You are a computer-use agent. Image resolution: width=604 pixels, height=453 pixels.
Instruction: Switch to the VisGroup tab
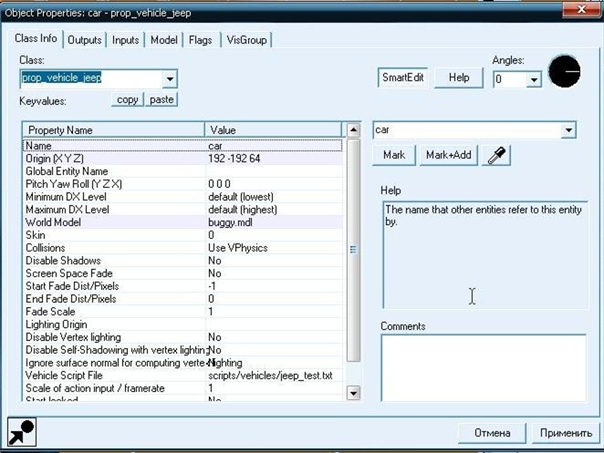click(x=247, y=40)
